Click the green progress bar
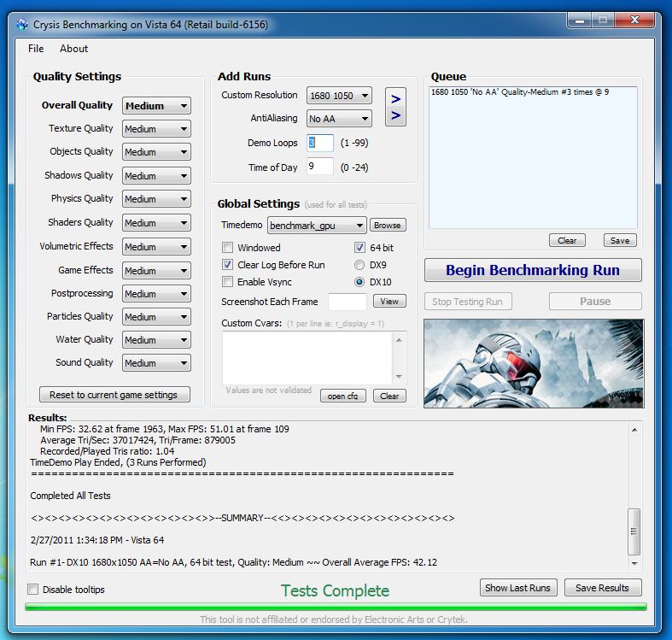 pyautogui.click(x=336, y=607)
